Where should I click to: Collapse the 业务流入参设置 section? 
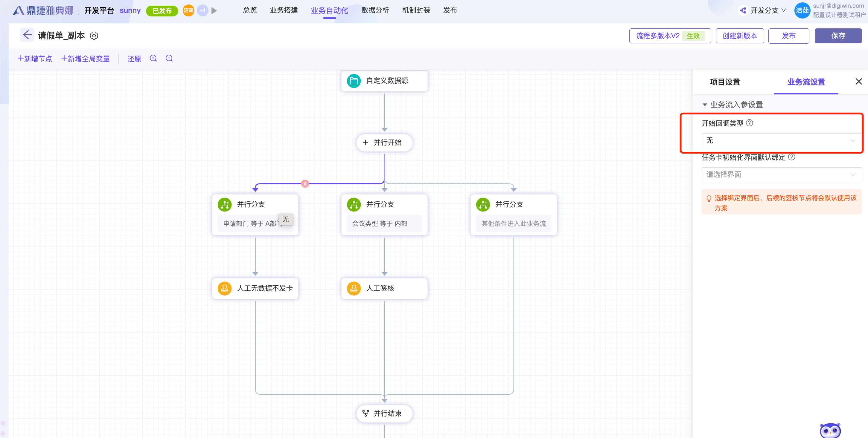(705, 105)
